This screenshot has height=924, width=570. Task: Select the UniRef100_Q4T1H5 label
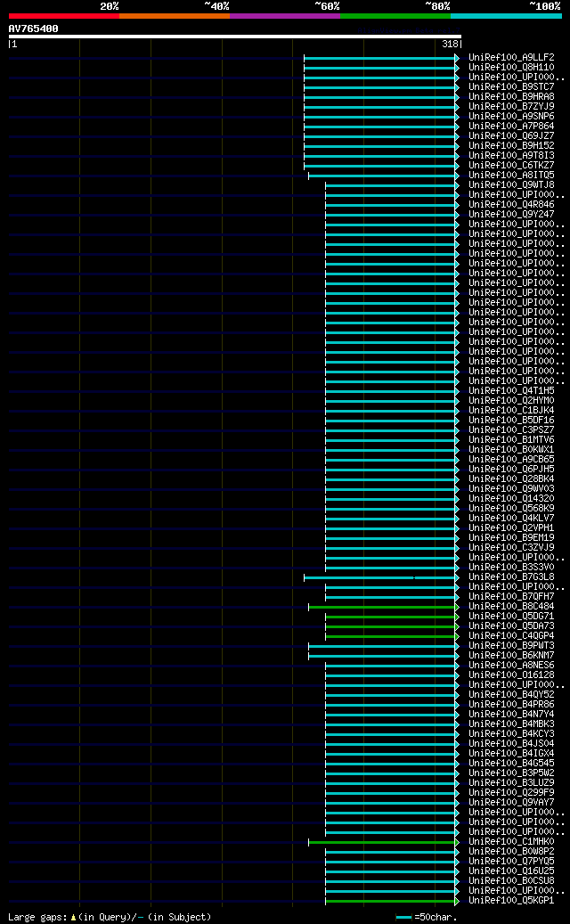pos(511,390)
